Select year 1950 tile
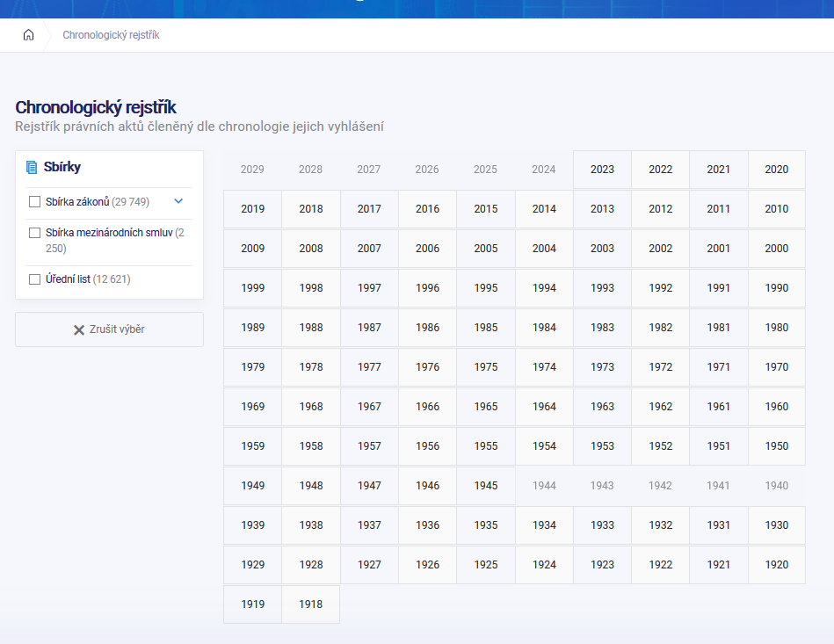 click(x=776, y=446)
